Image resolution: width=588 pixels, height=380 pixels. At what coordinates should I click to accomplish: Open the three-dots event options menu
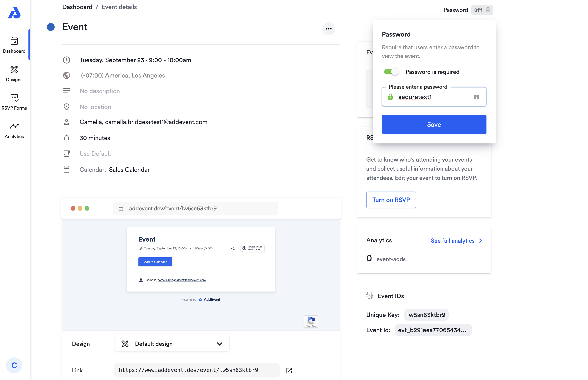point(329,29)
